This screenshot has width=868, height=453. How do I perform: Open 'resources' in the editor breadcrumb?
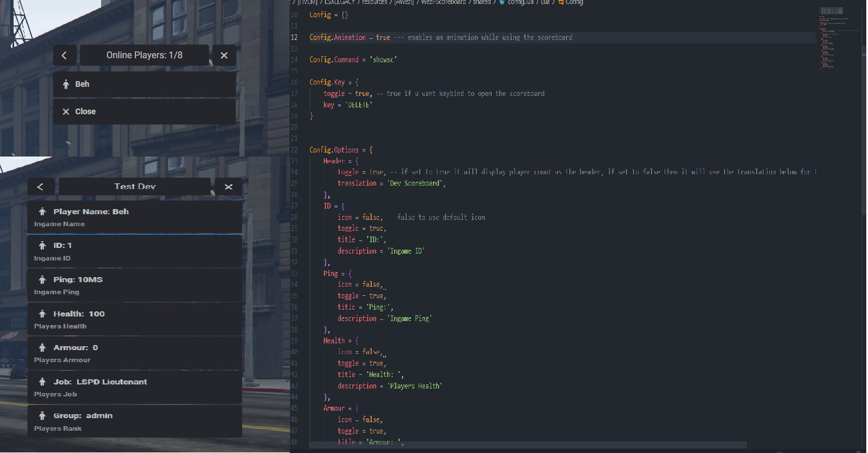[375, 2]
